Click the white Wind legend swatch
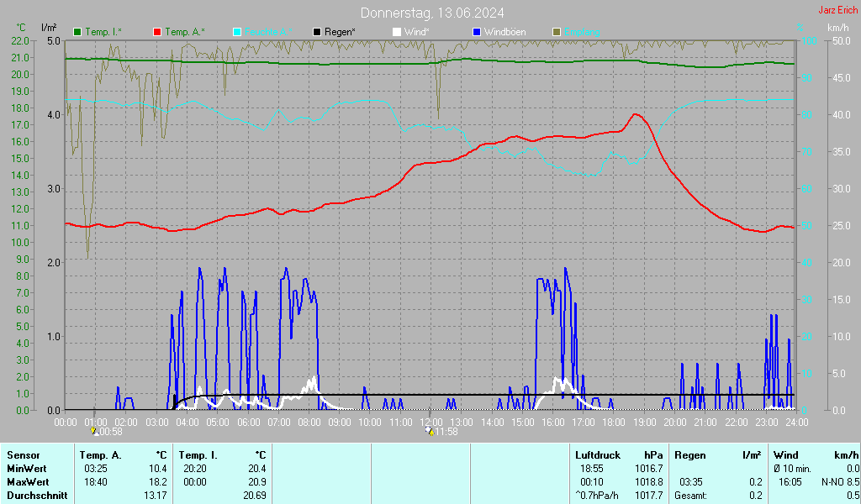This screenshot has width=861, height=504. [x=397, y=33]
